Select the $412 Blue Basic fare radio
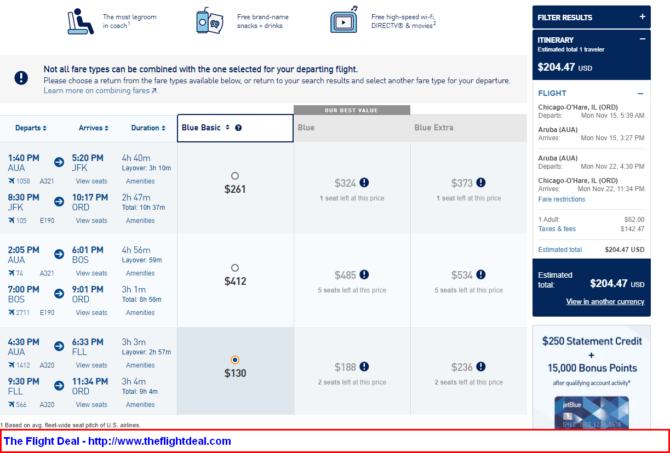 point(235,268)
